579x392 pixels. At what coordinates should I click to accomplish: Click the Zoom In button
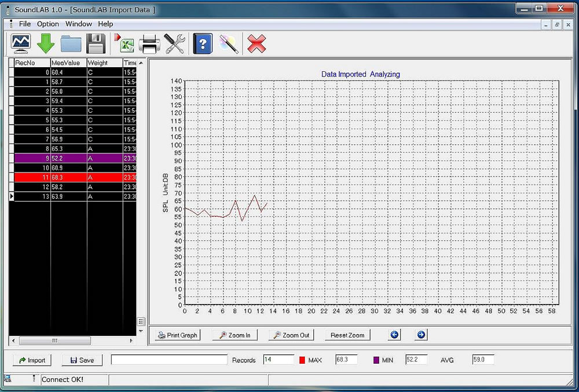click(x=234, y=335)
